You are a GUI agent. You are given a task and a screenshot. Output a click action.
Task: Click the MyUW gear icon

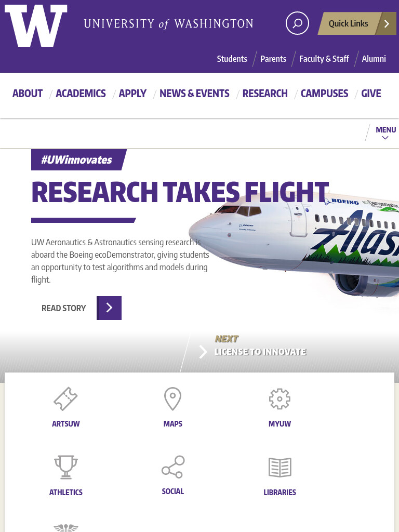pyautogui.click(x=280, y=398)
